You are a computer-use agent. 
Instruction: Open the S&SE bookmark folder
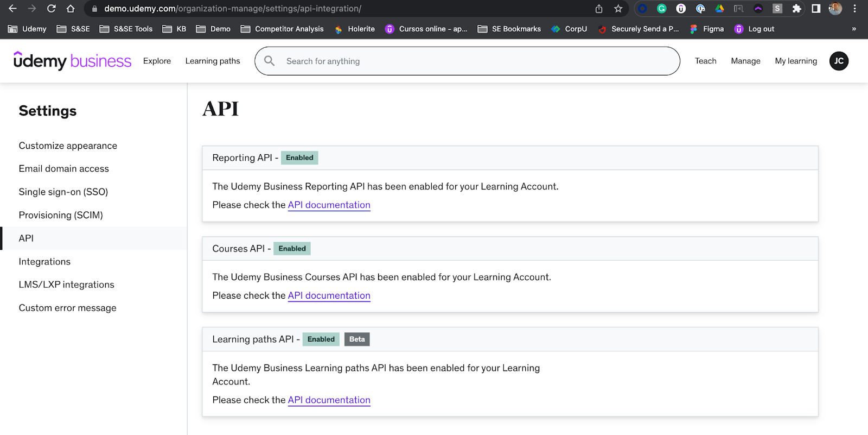tap(73, 29)
